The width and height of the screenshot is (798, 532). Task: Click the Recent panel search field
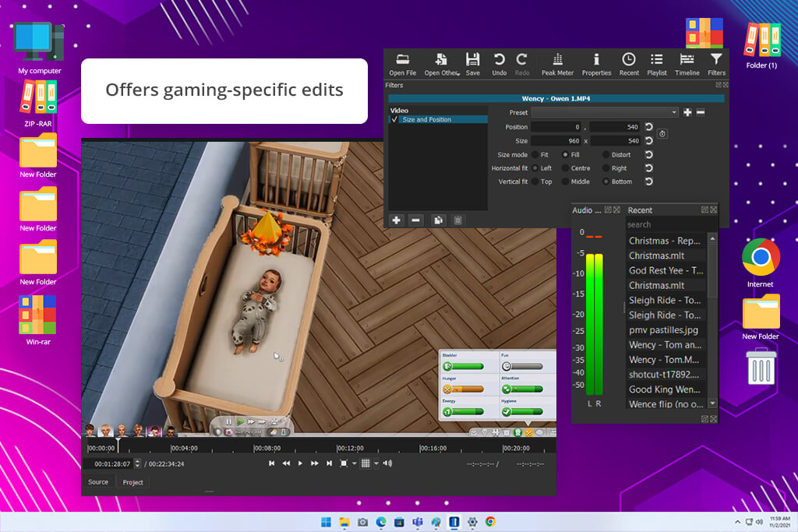[671, 224]
